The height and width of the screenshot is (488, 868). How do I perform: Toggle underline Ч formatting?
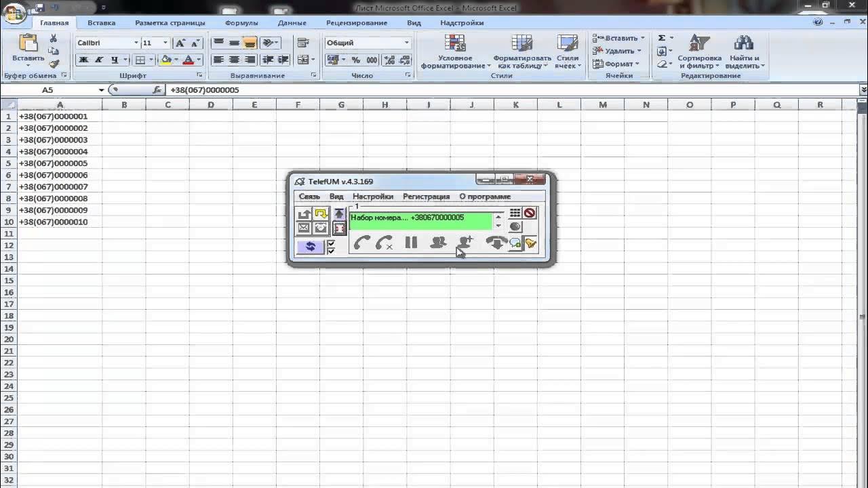click(x=115, y=60)
